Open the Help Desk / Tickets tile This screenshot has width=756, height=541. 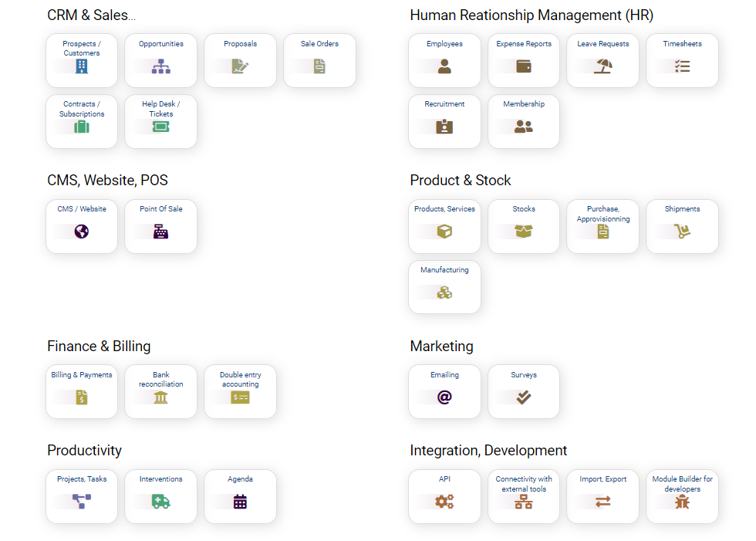click(x=161, y=121)
